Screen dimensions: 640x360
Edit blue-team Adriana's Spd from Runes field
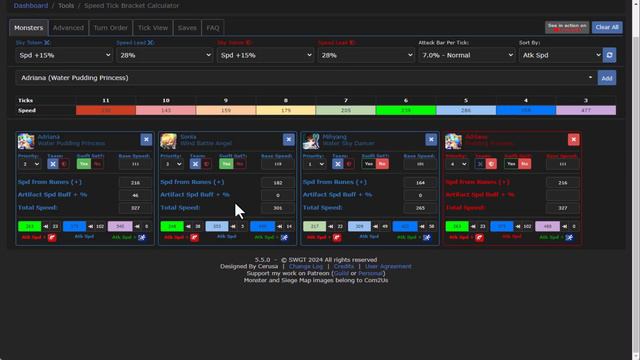135,182
